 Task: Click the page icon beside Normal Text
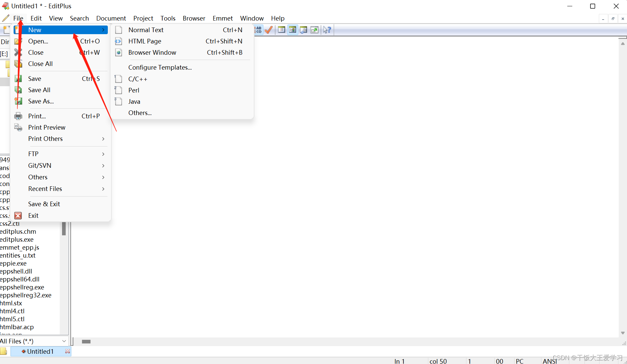[x=118, y=30]
